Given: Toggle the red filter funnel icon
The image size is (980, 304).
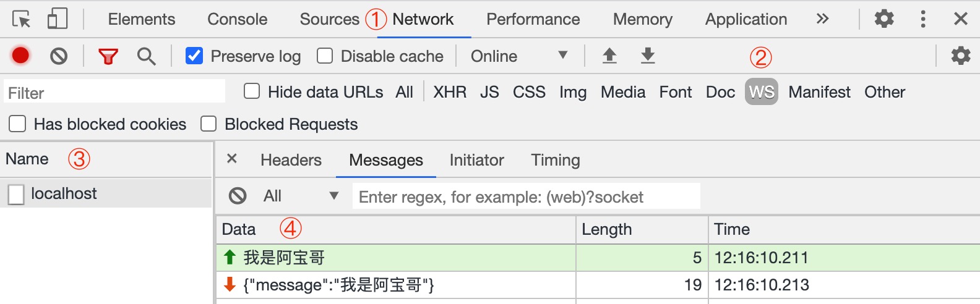Looking at the screenshot, I should click(x=108, y=56).
